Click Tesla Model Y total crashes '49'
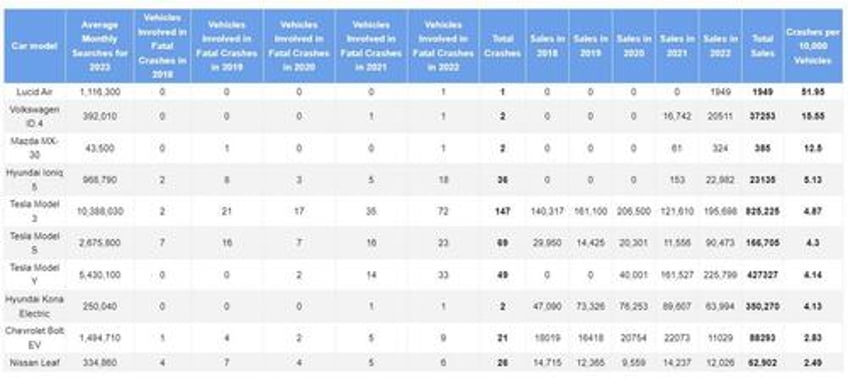The image size is (848, 378). [x=502, y=275]
